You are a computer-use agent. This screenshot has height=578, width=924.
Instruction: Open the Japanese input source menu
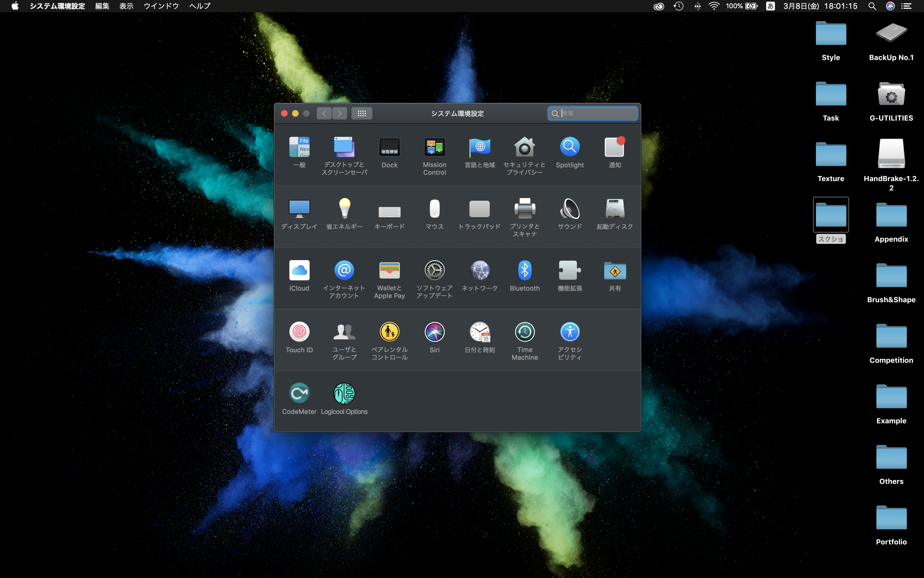770,6
